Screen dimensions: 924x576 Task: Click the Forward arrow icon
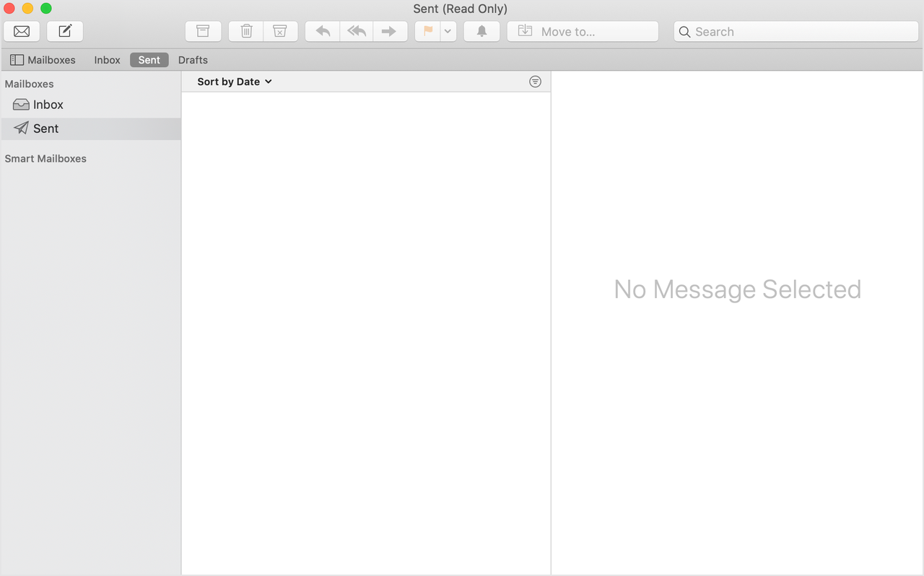[x=389, y=31]
